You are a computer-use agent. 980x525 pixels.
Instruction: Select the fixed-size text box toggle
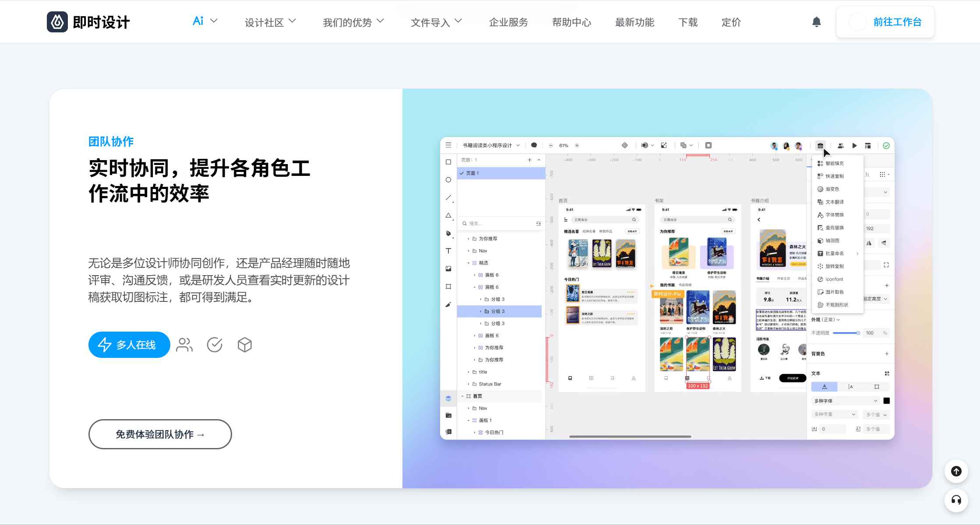coord(877,387)
